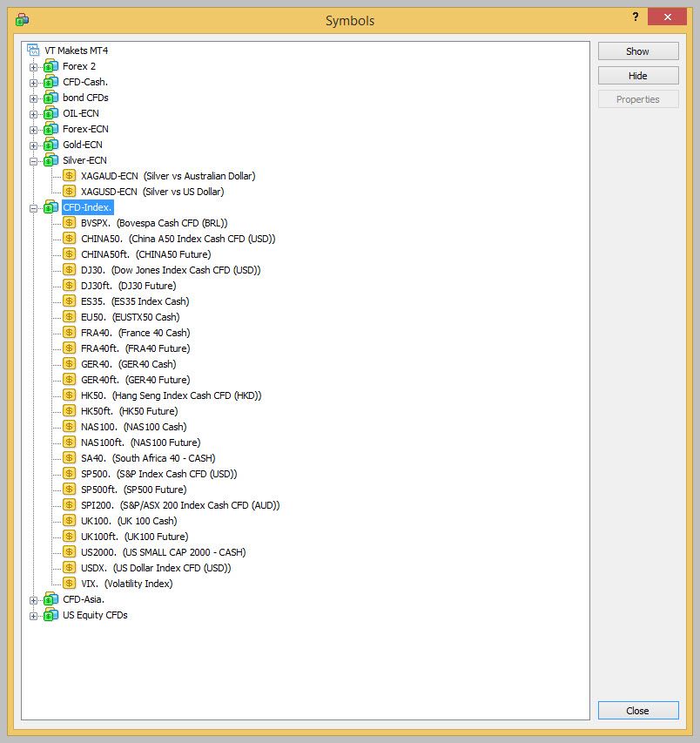Click the VT Makets MT4 root icon

pos(33,50)
